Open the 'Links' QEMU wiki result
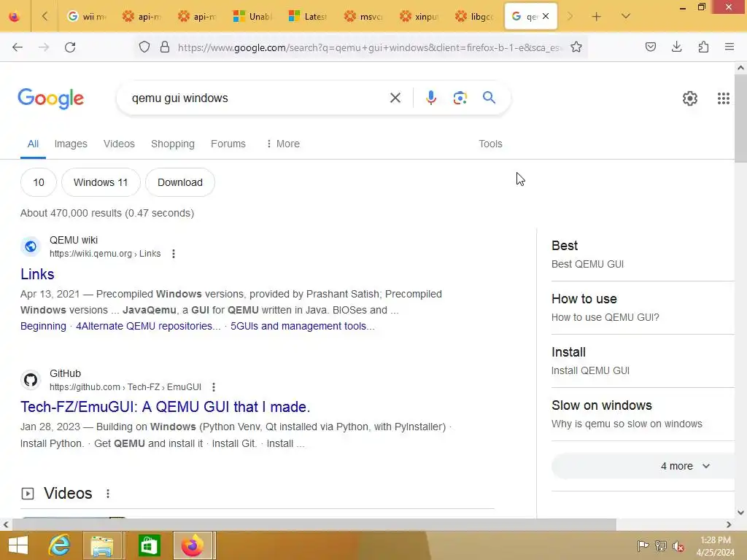Image resolution: width=747 pixels, height=560 pixels. click(37, 274)
